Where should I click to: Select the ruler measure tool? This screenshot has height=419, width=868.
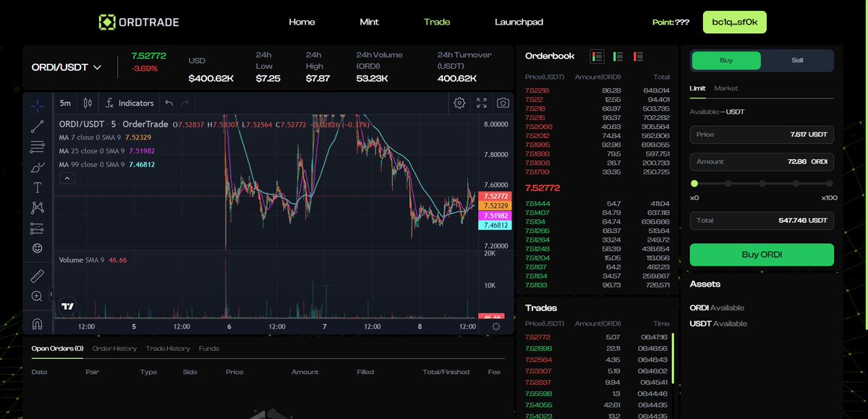click(x=38, y=276)
